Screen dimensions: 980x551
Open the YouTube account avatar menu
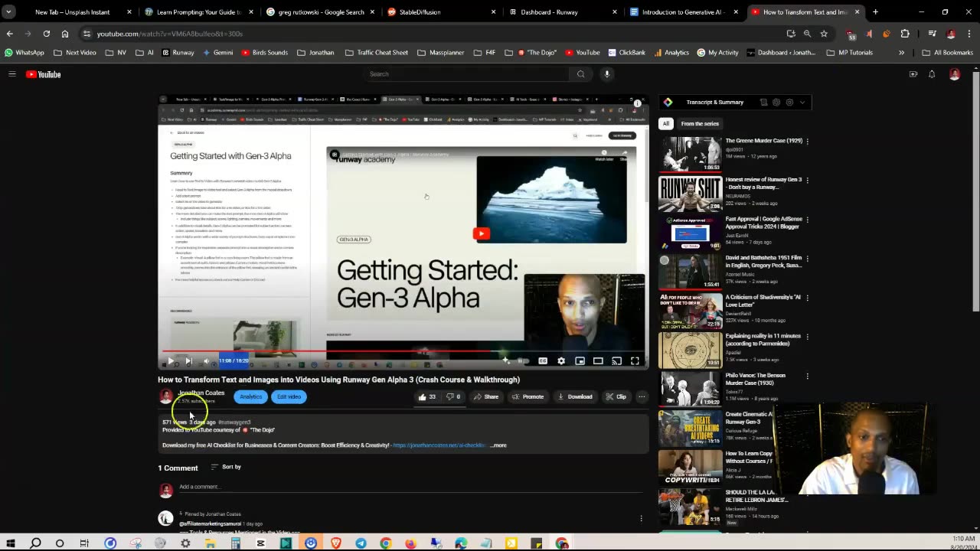pyautogui.click(x=955, y=74)
